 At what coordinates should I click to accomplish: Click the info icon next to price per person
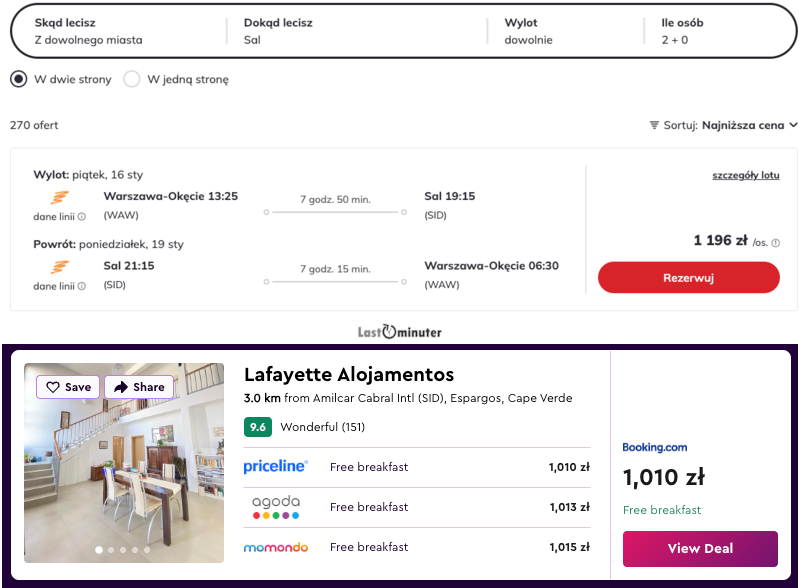point(776,243)
